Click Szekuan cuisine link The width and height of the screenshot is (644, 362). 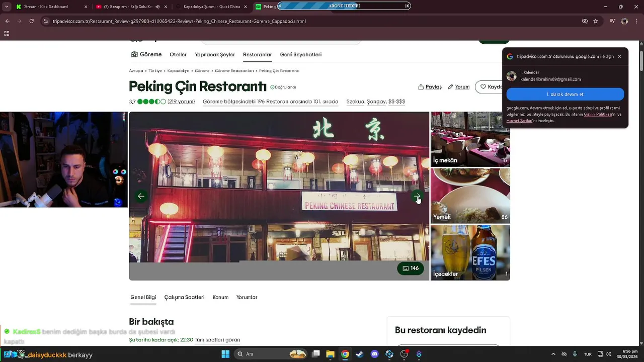click(x=355, y=102)
